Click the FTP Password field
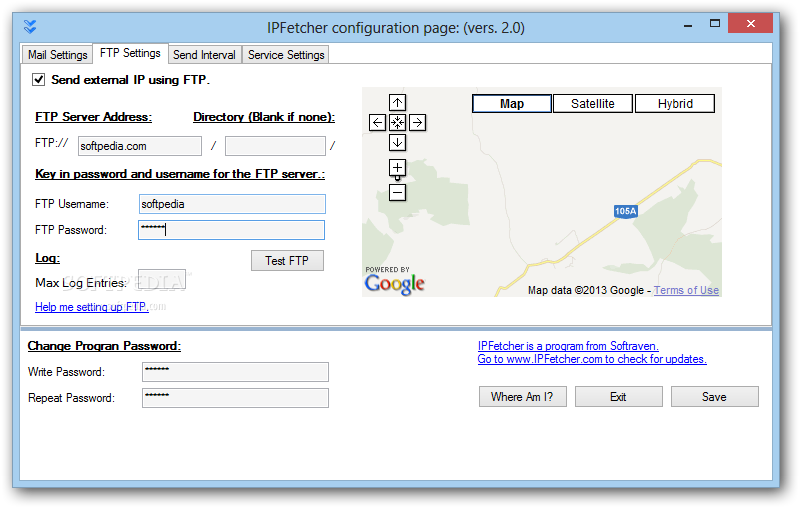Screen dimensions: 800x508 point(231,230)
